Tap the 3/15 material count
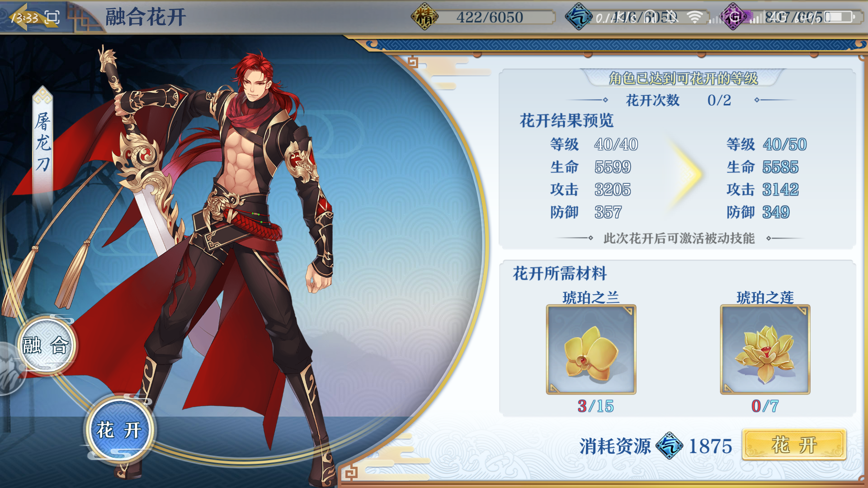Screen dimensions: 868x488 pos(595,406)
